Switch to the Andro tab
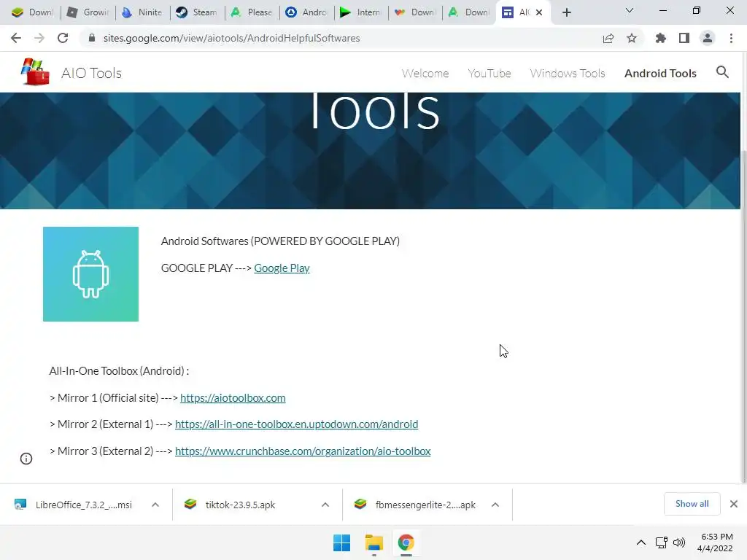747x560 pixels. [306, 12]
